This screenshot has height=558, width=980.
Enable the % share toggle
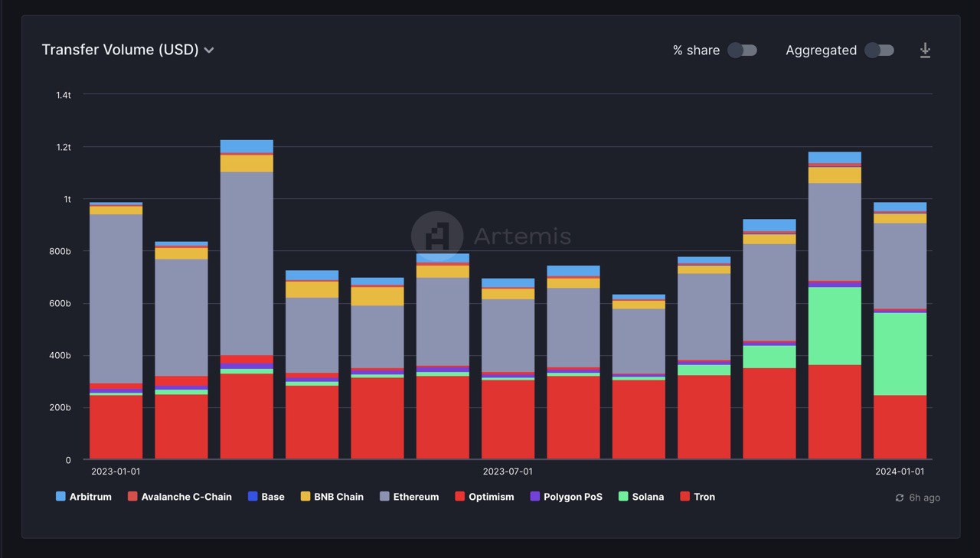pyautogui.click(x=741, y=51)
